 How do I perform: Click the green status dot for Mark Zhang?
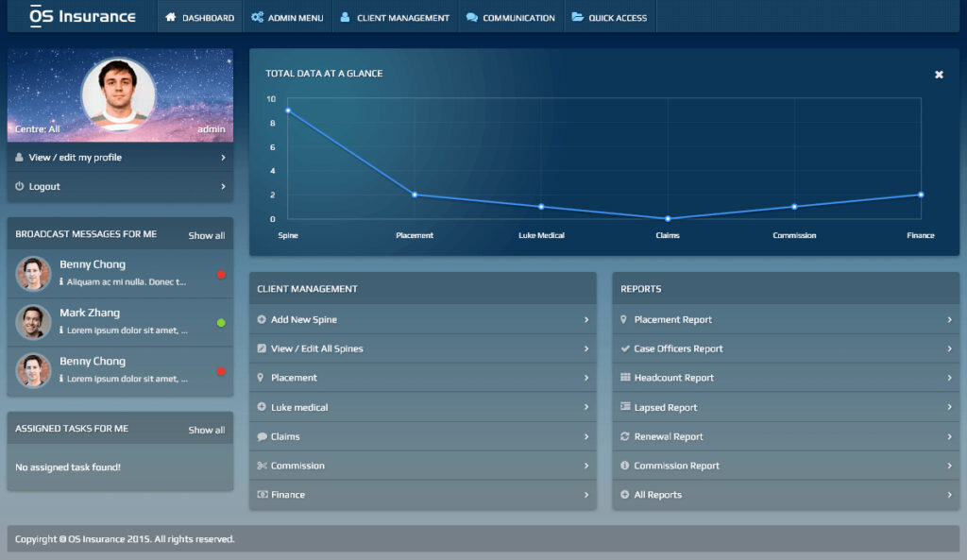(221, 323)
